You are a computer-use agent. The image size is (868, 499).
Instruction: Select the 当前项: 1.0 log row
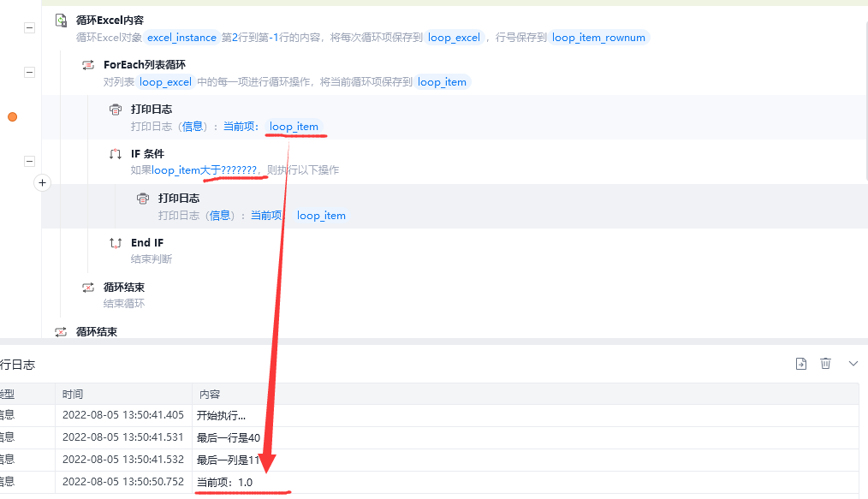click(429, 482)
